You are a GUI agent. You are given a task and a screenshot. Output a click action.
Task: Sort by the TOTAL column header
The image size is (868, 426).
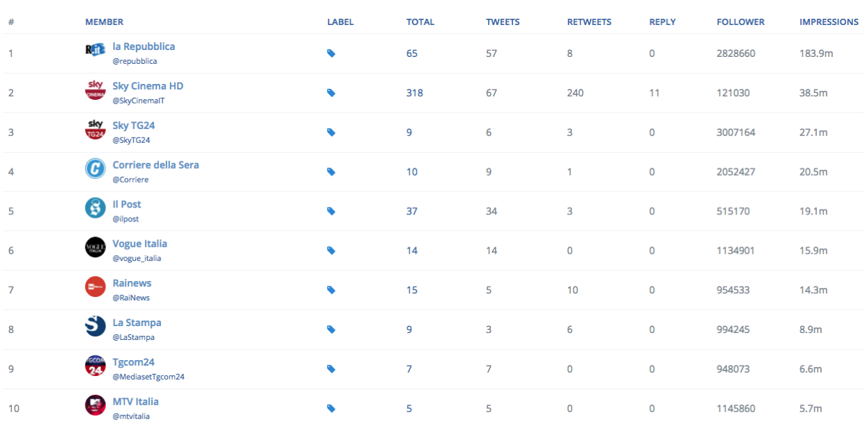(420, 22)
